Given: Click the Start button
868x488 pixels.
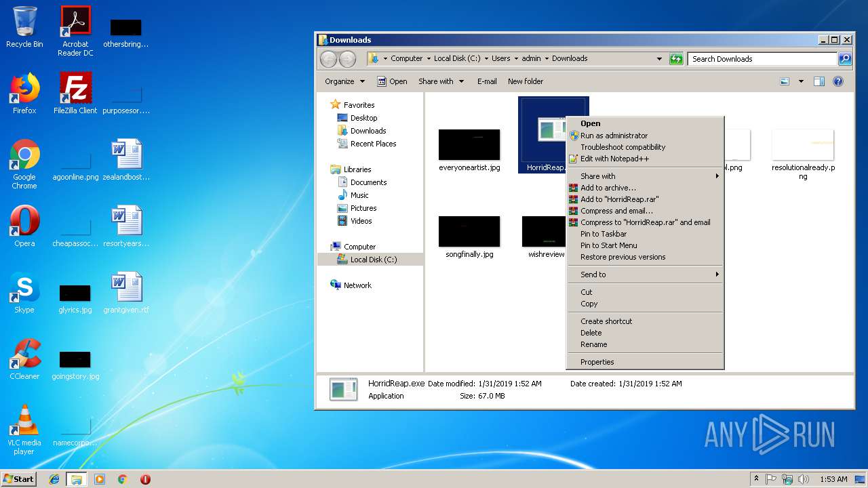Looking at the screenshot, I should click(18, 479).
